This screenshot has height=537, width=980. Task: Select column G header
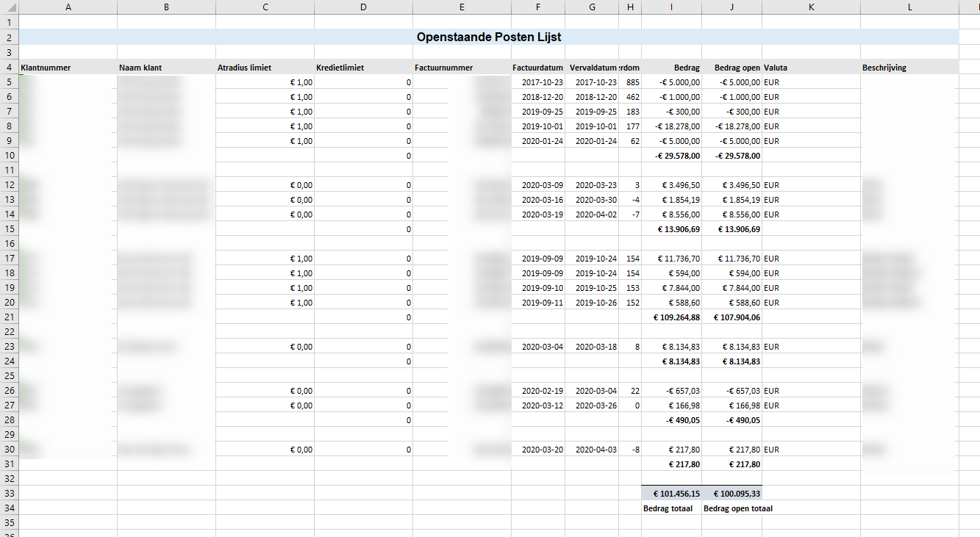(593, 7)
